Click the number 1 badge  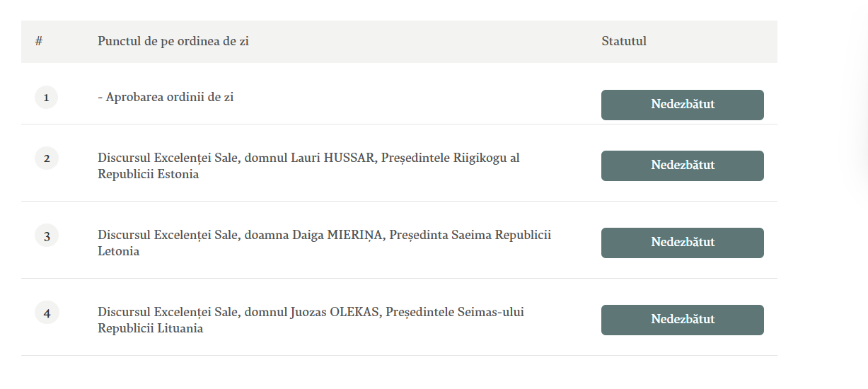pyautogui.click(x=46, y=98)
